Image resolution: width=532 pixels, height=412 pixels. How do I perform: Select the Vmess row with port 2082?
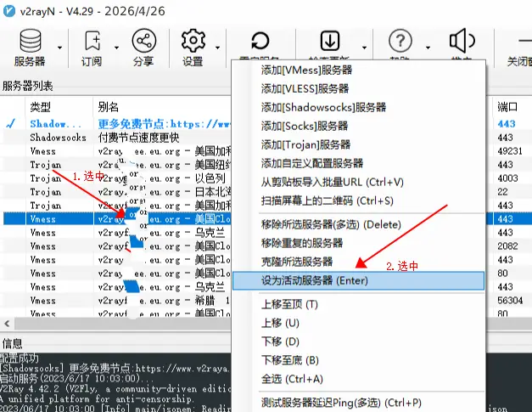click(117, 246)
